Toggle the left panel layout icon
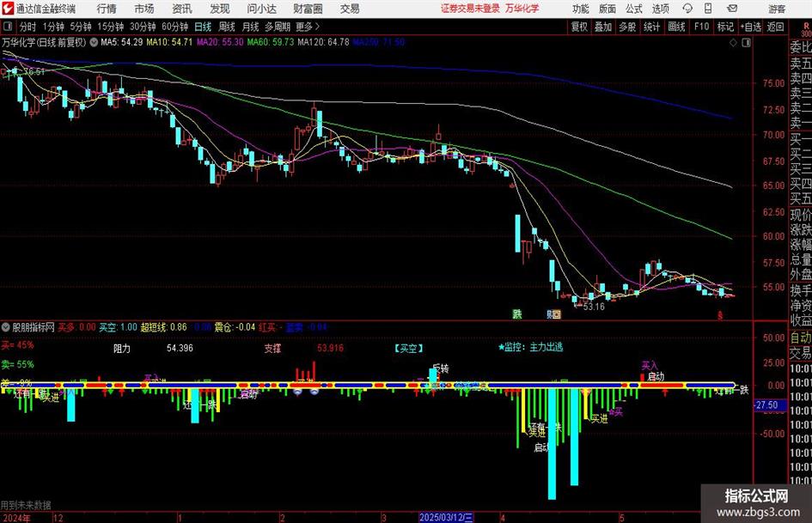The height and width of the screenshot is (523, 812). 8,27
